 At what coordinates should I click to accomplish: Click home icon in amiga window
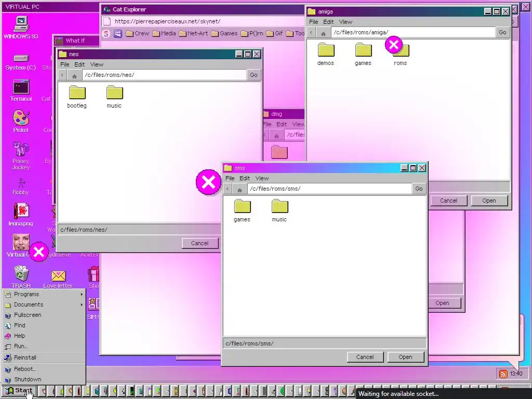click(323, 33)
